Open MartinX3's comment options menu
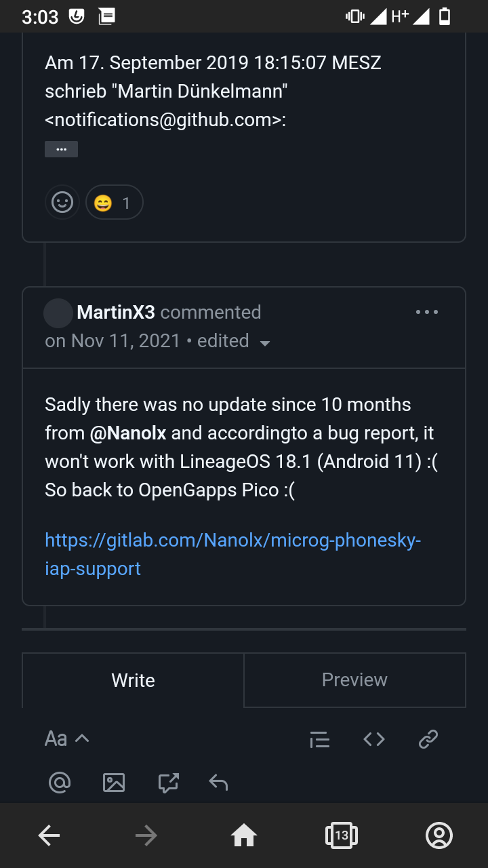Image resolution: width=488 pixels, height=868 pixels. point(427,312)
